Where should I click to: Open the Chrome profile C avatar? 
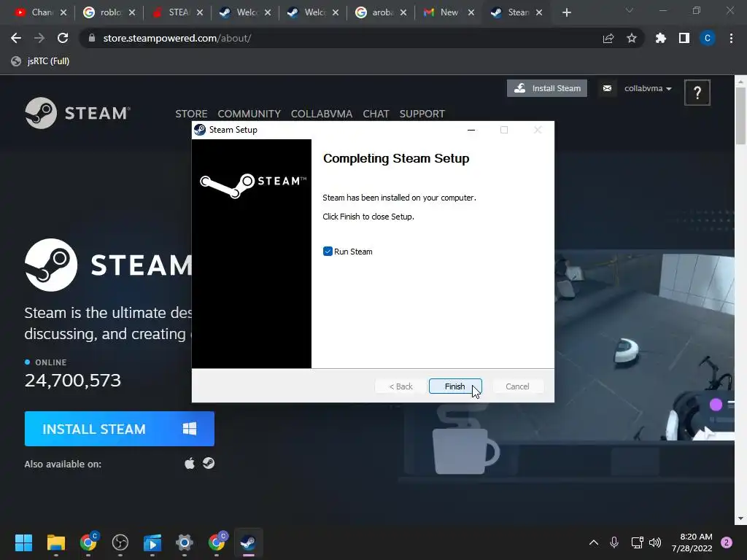tap(708, 38)
